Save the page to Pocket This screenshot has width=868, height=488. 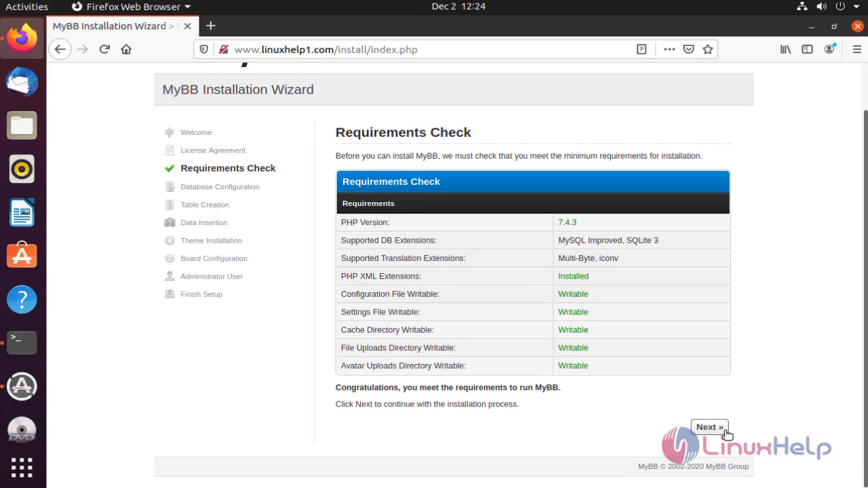(688, 49)
